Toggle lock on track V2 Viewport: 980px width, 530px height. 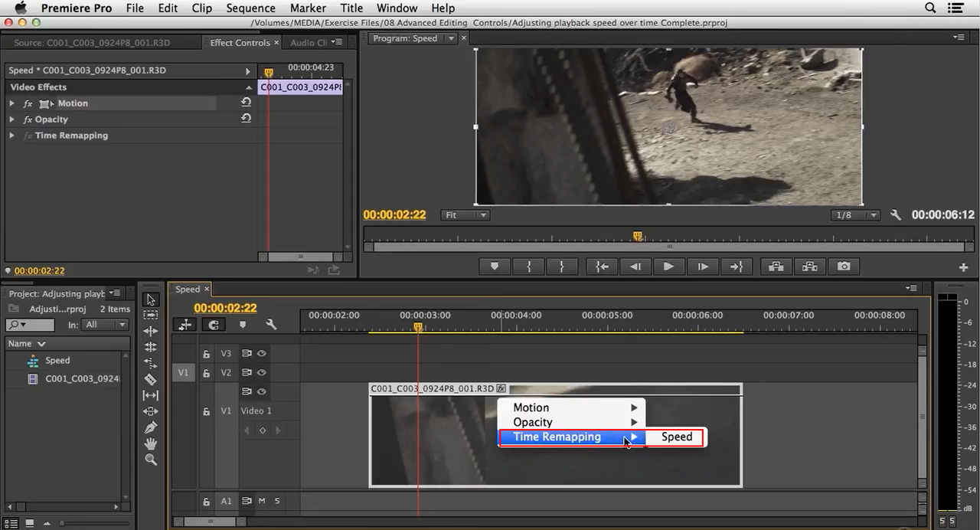(x=206, y=373)
